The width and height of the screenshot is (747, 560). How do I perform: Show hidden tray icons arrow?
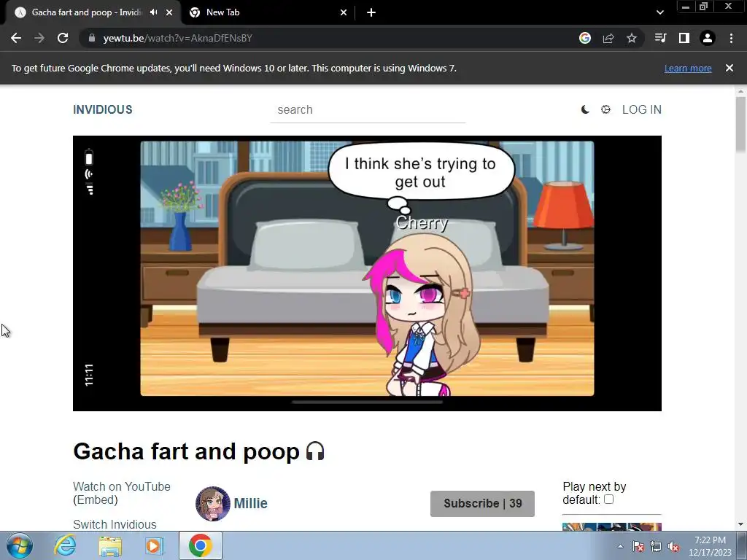pyautogui.click(x=620, y=546)
